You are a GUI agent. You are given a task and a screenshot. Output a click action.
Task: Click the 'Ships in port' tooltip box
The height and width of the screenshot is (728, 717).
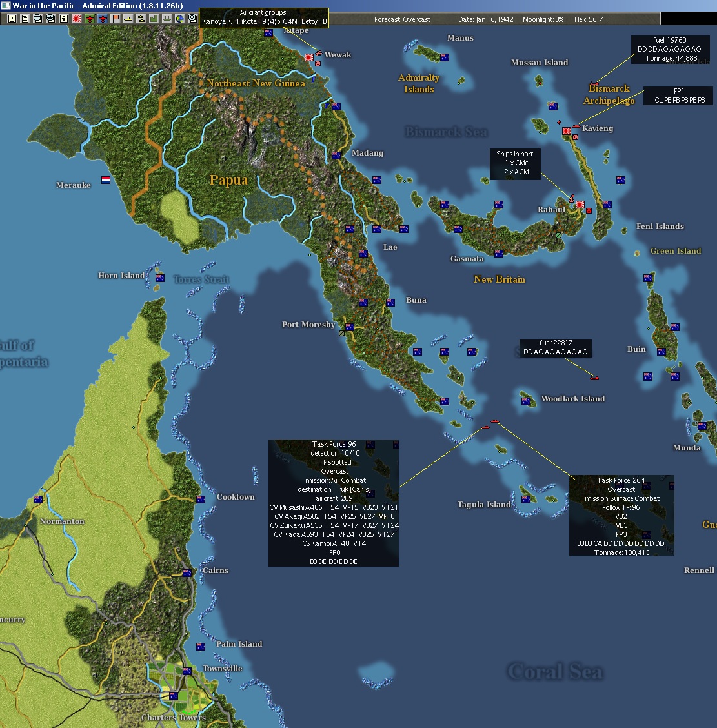coord(515,163)
